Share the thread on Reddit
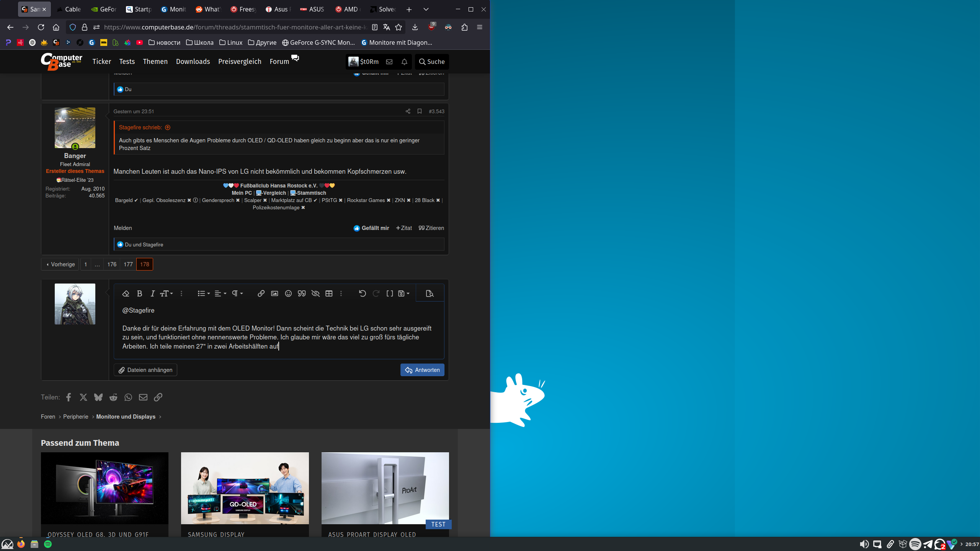 click(x=113, y=397)
